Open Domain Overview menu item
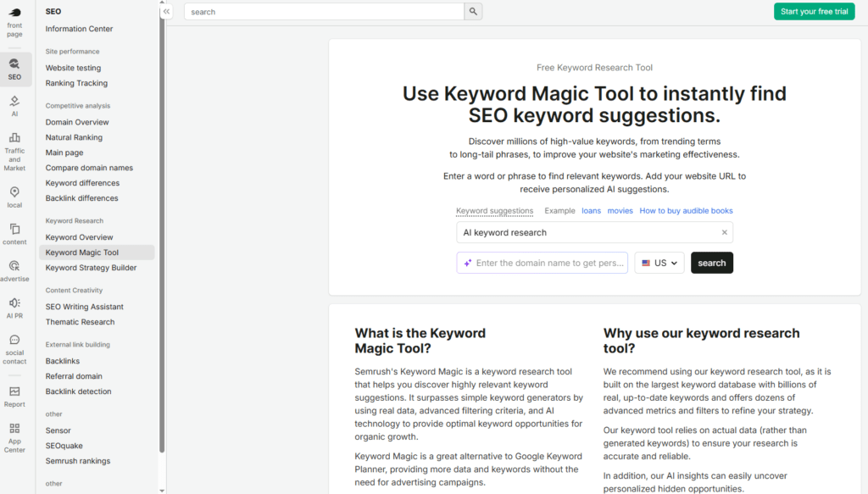The image size is (868, 494). coord(77,122)
